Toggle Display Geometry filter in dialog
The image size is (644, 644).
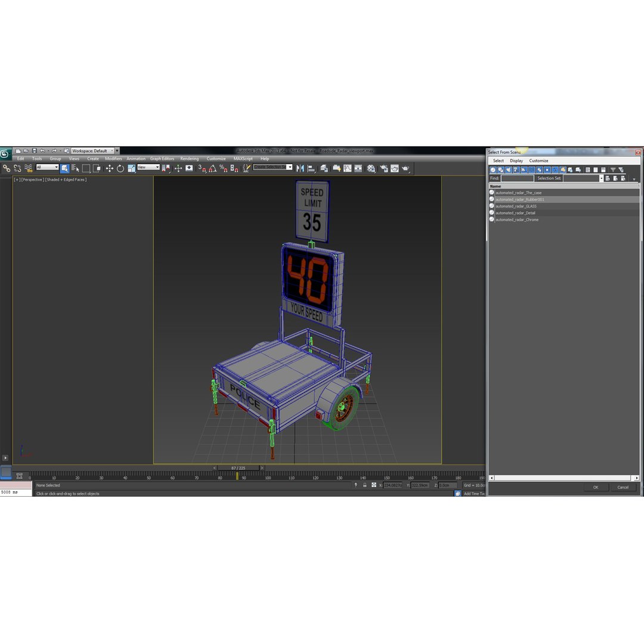click(x=493, y=169)
